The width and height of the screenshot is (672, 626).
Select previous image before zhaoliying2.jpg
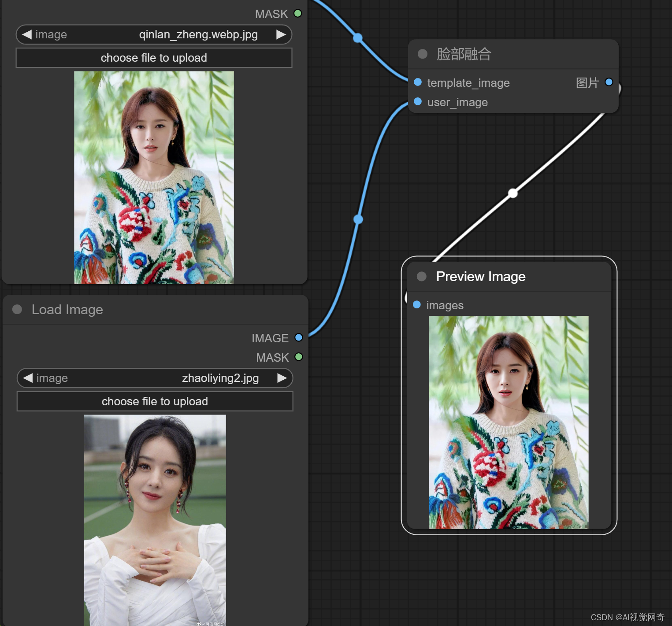pyautogui.click(x=28, y=378)
